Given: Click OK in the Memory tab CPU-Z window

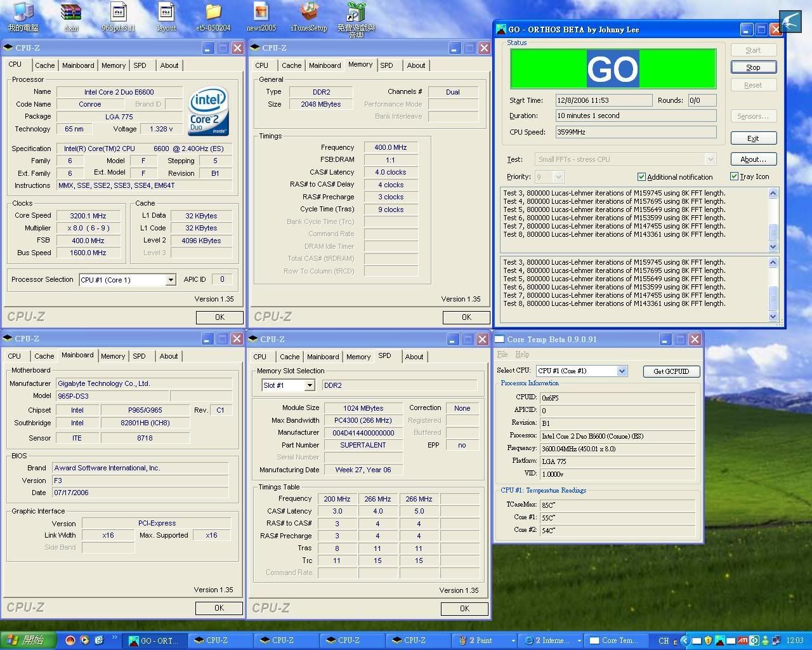Looking at the screenshot, I should pos(466,317).
